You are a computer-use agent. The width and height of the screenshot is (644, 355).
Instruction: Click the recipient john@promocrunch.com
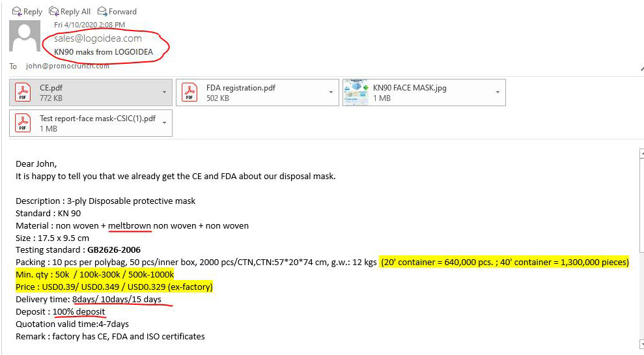pyautogui.click(x=67, y=66)
